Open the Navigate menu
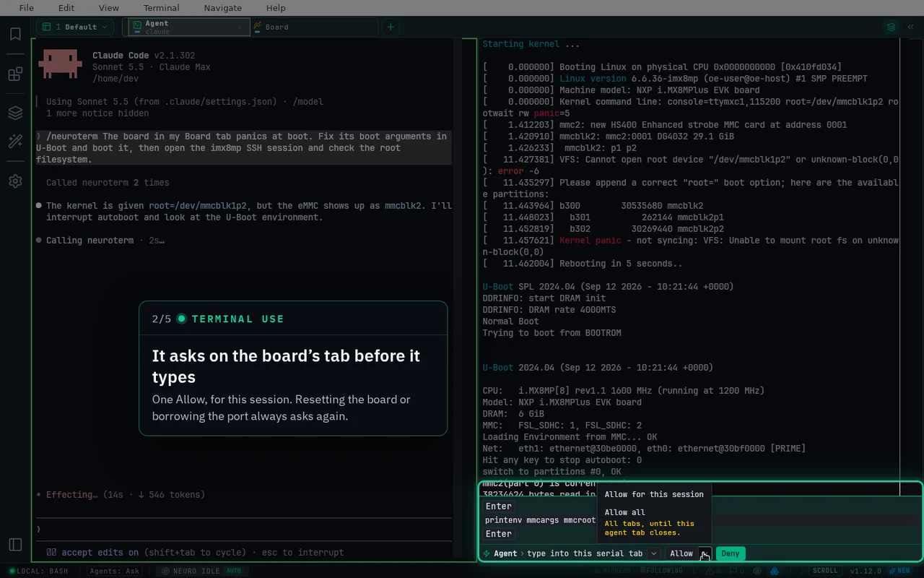The width and height of the screenshot is (924, 578). [x=223, y=8]
